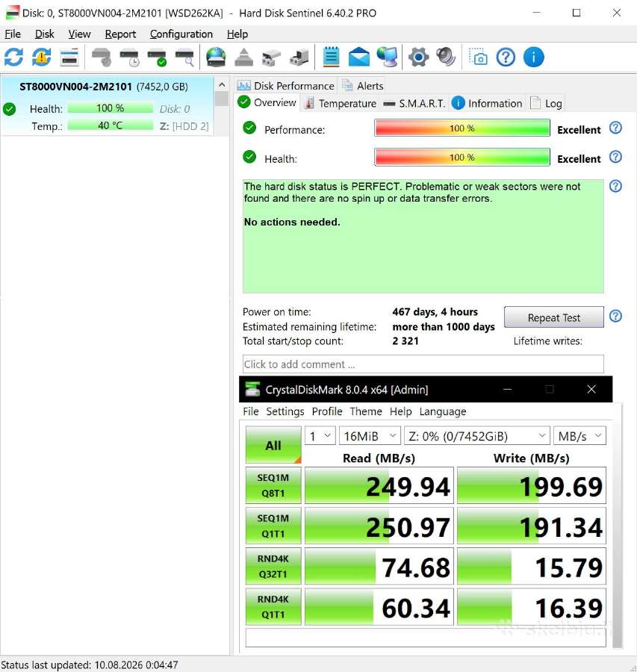
Task: Run the SEQ1M Q8T1 benchmark
Action: pos(273,485)
